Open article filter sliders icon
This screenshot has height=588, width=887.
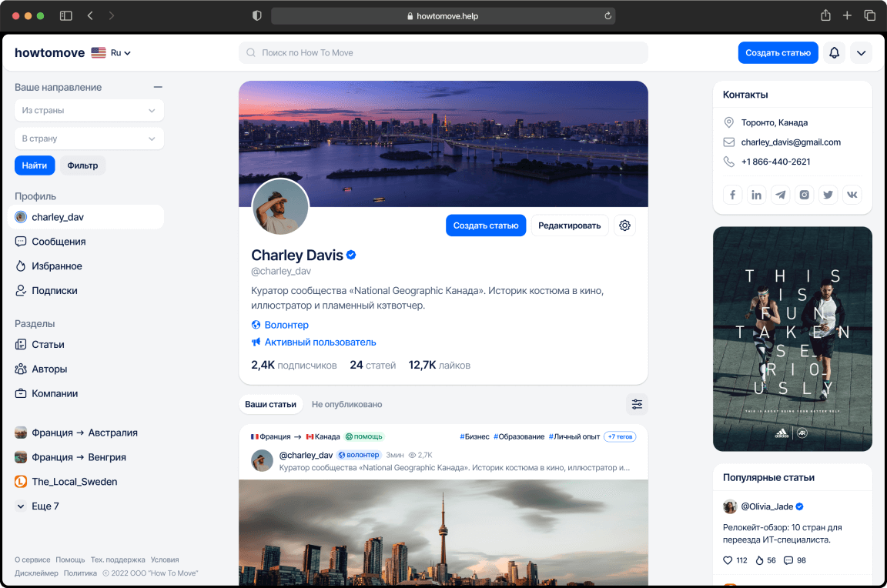tap(637, 404)
